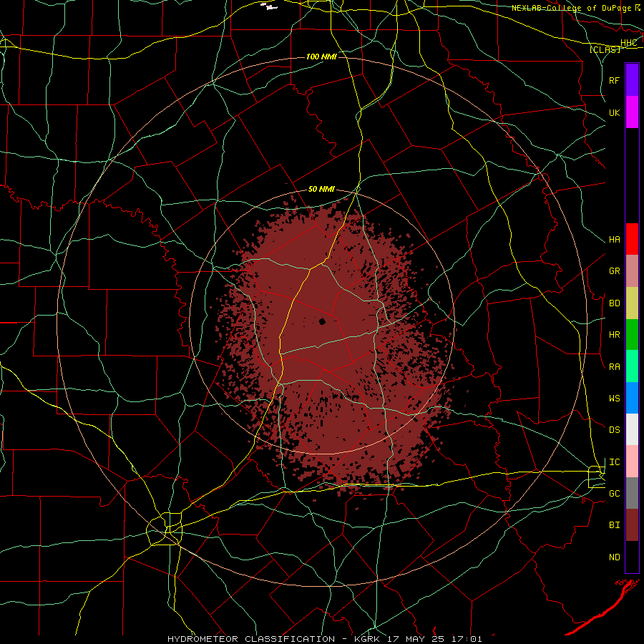Click the ND no data black swatch
644x644 pixels.
point(632,557)
